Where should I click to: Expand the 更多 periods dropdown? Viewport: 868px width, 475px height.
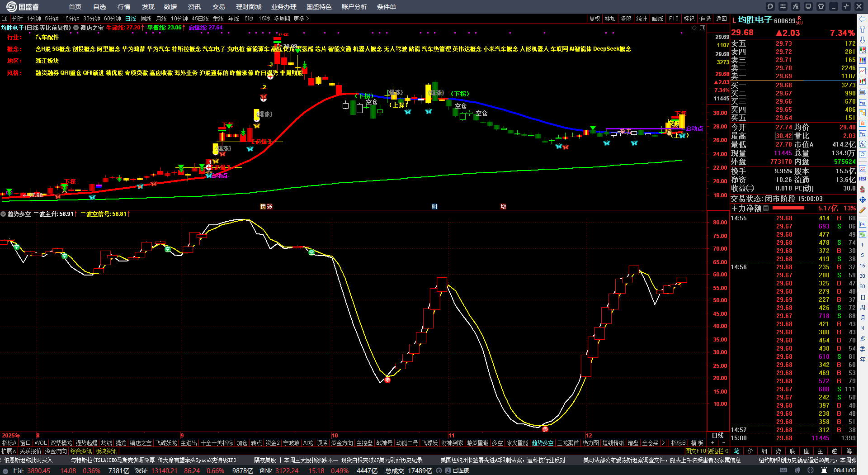[x=301, y=19]
